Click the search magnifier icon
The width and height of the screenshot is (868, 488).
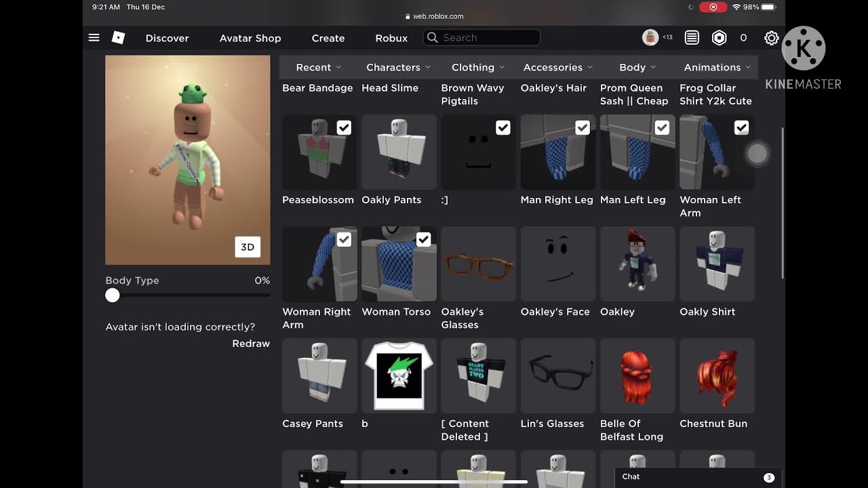432,38
